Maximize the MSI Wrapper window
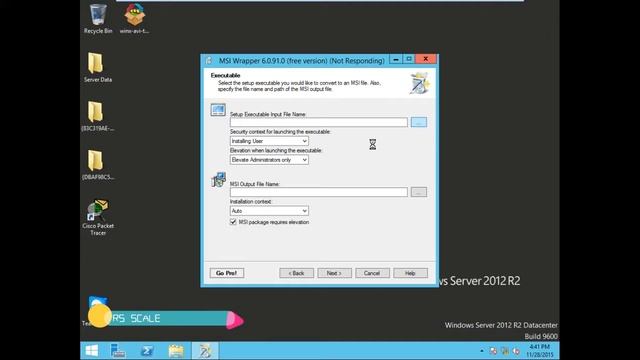Screen dimensions: 640x360 (x=409, y=59)
